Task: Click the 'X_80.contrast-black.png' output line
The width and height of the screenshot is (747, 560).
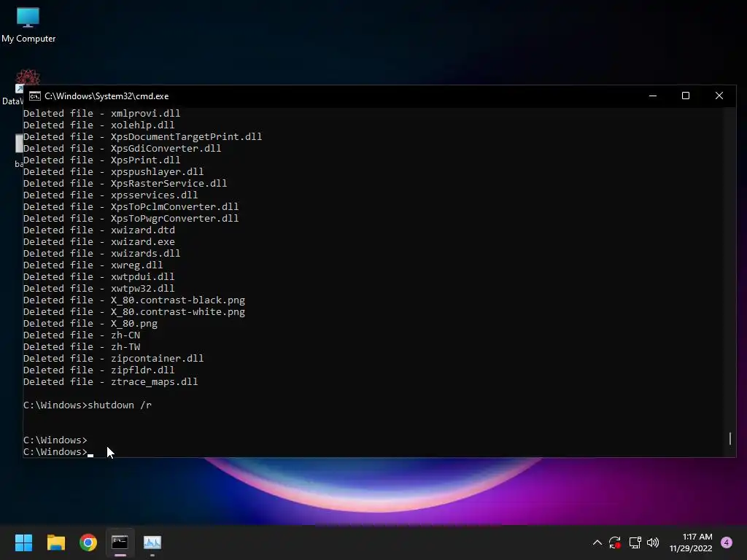Action: click(x=134, y=300)
